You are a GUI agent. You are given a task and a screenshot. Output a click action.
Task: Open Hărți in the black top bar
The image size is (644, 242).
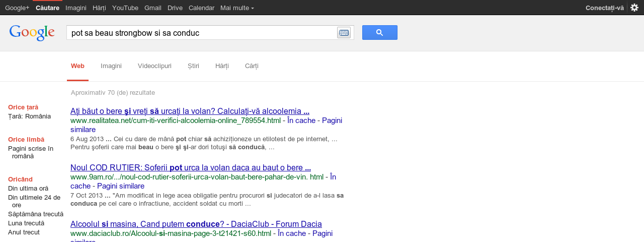click(100, 8)
